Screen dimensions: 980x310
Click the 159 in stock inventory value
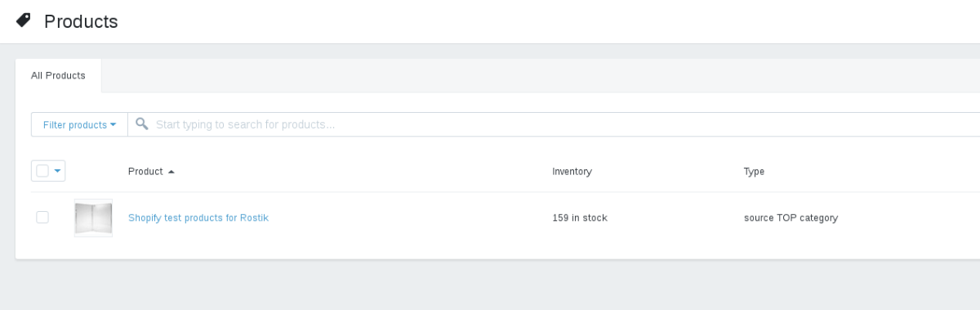coord(580,218)
